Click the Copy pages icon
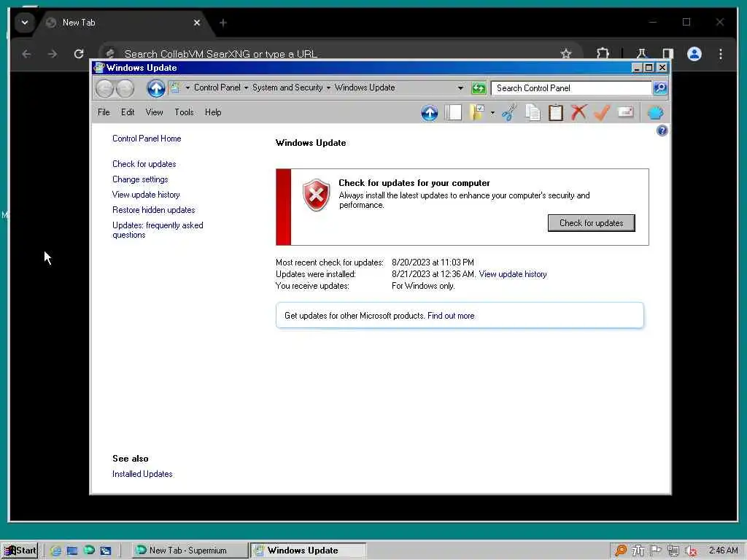The height and width of the screenshot is (560, 747). [x=533, y=113]
